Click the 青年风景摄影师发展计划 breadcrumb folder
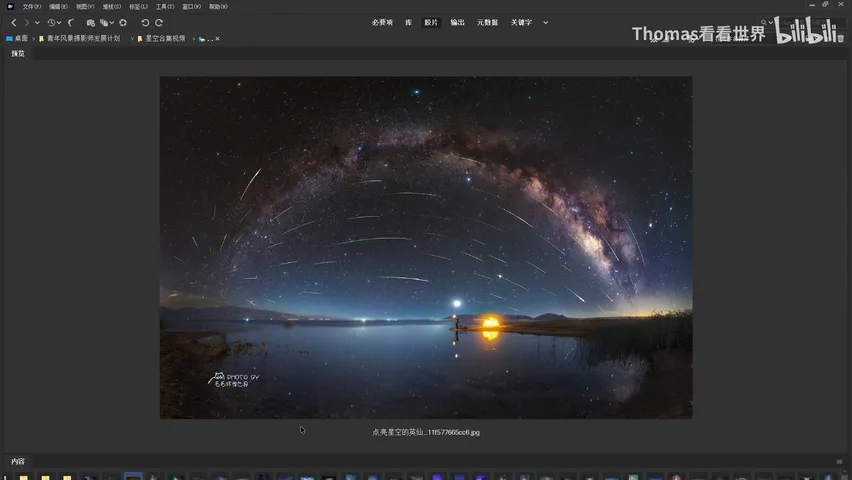Viewport: 852px width, 480px height. [79, 39]
